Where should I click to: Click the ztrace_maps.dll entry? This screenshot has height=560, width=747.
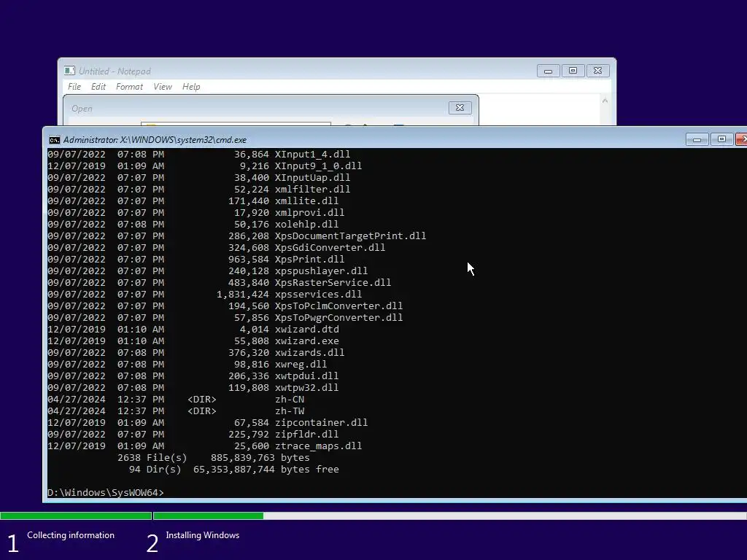pyautogui.click(x=318, y=446)
